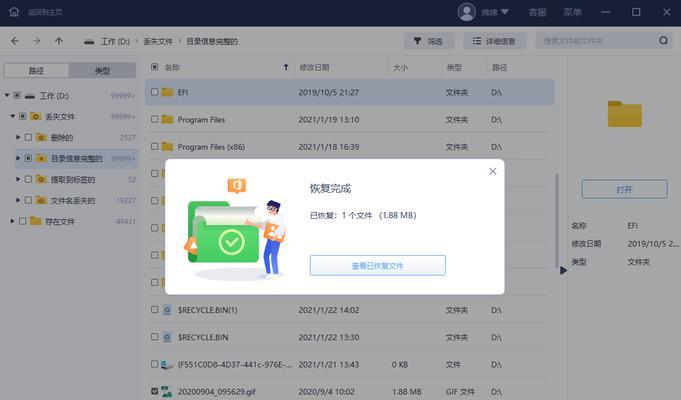The height and width of the screenshot is (400, 681).
Task: Toggle the 目录信息完整的 tree checkbox
Action: [x=28, y=158]
